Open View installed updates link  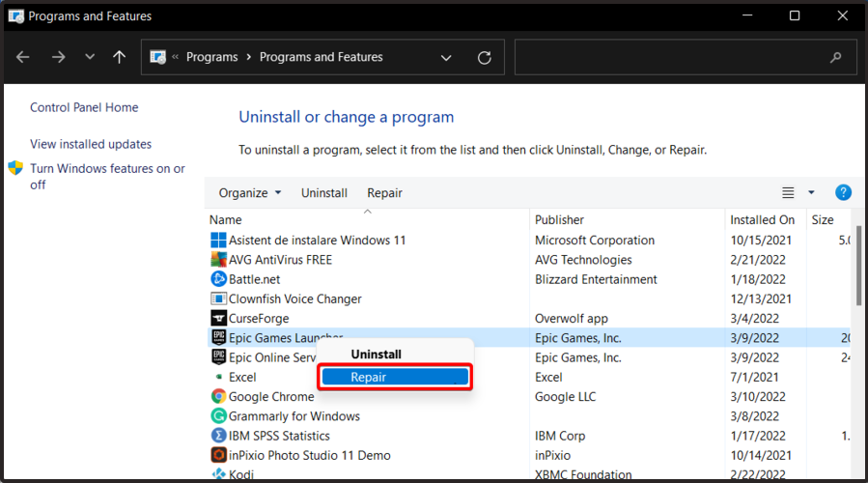coord(91,144)
